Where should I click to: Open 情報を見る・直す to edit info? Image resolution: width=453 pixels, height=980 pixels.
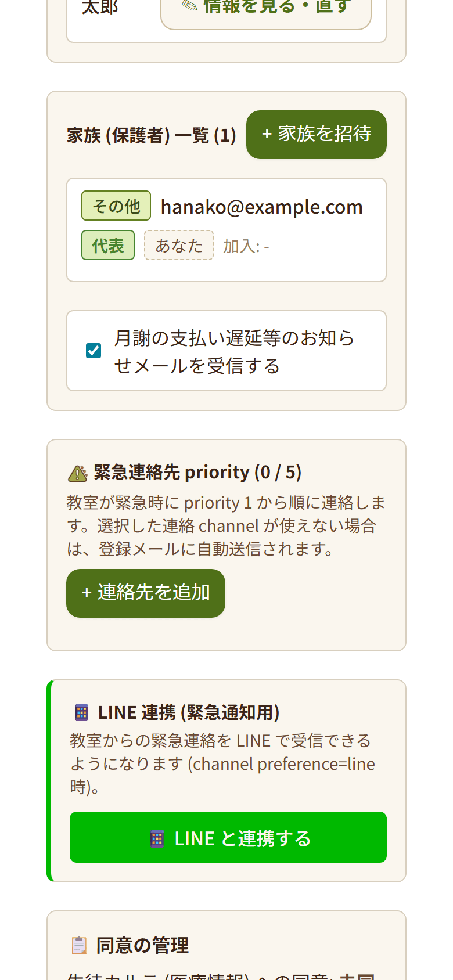266,9
